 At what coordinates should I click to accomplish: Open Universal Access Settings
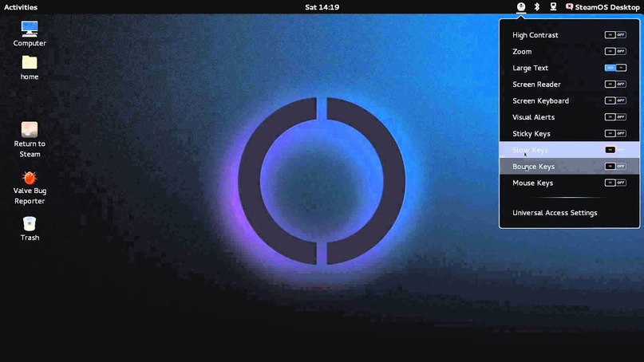pyautogui.click(x=555, y=213)
